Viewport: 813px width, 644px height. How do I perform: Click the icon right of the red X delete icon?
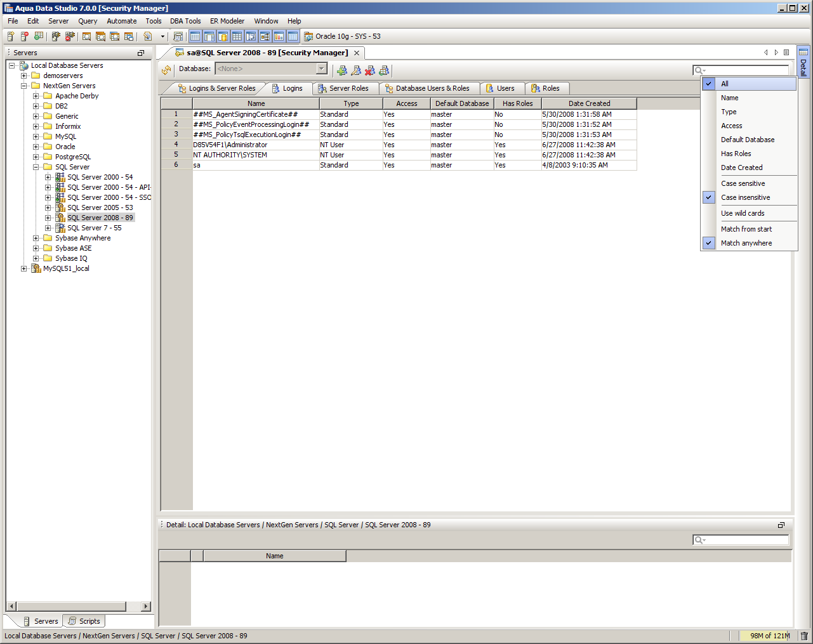click(x=384, y=70)
